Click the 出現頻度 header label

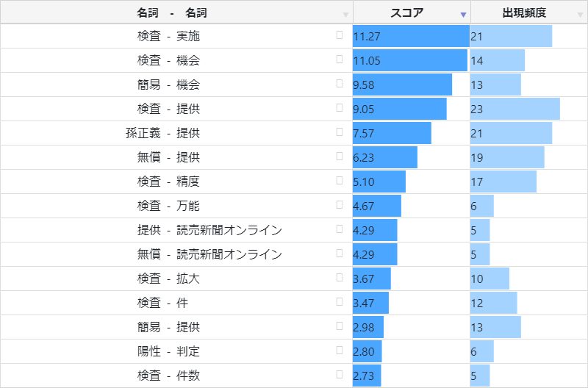[524, 13]
